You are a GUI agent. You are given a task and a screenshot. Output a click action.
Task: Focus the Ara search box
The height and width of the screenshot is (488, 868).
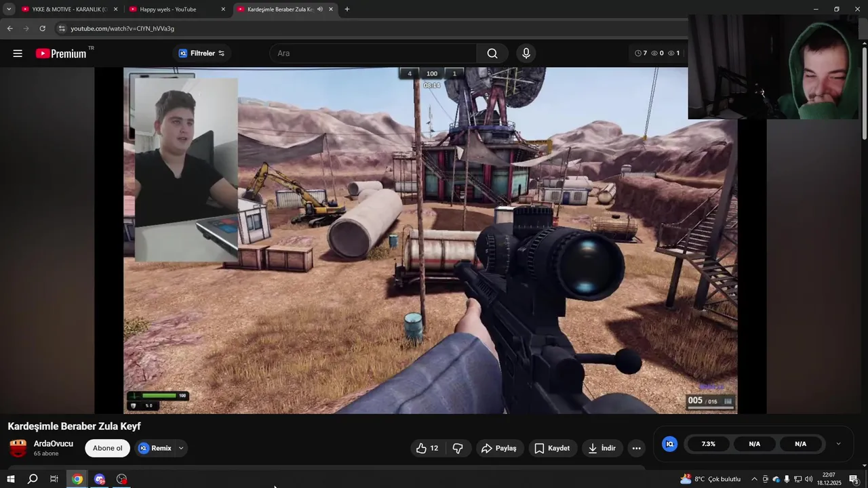tap(374, 54)
